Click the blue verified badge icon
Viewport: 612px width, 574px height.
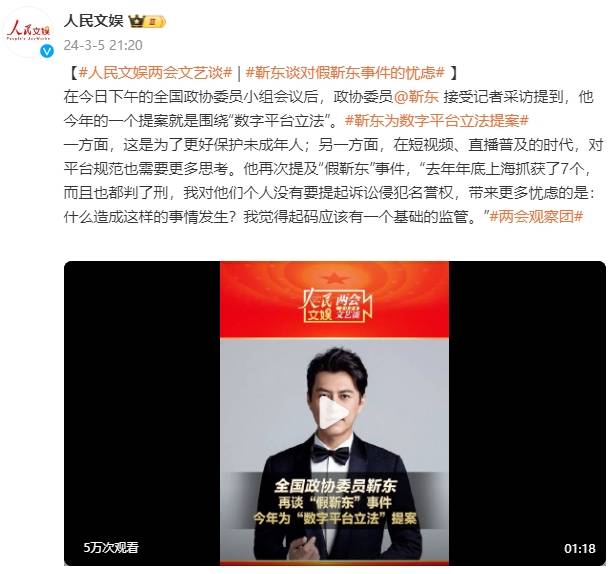(x=47, y=51)
